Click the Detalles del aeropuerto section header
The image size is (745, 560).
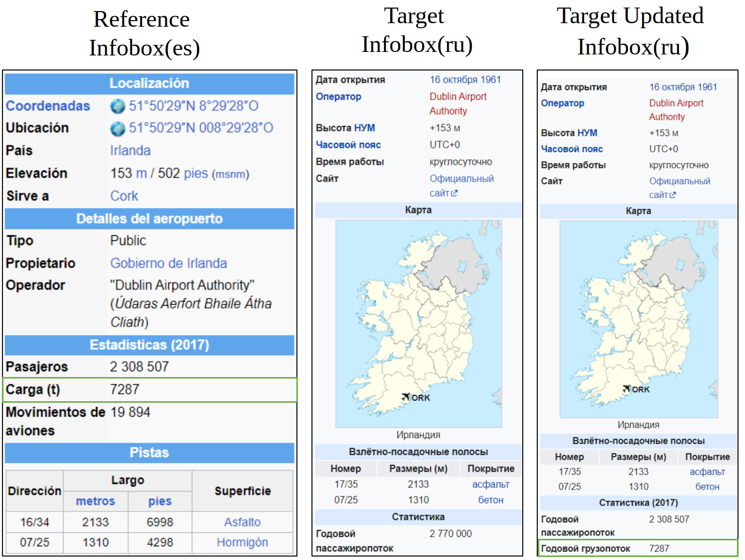coord(150,219)
